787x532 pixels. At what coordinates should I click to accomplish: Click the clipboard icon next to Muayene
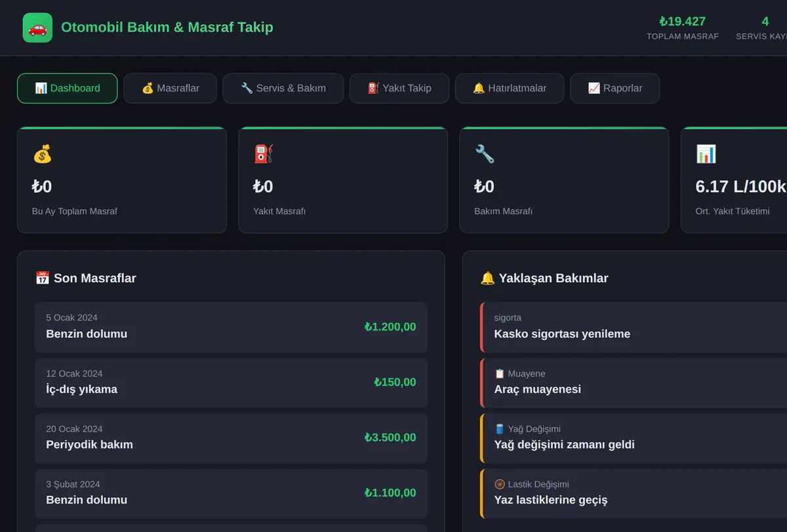[500, 374]
